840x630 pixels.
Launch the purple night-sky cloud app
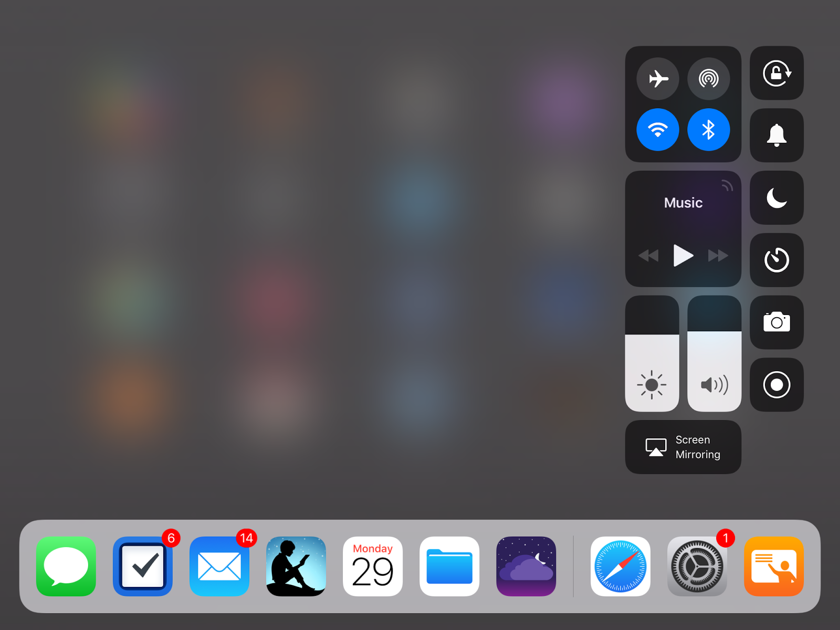point(526,566)
